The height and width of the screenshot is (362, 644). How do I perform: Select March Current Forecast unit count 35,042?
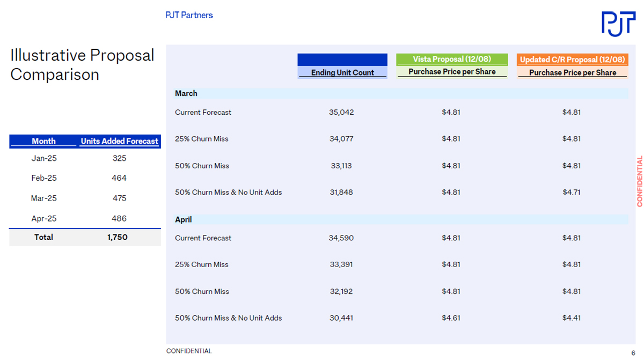click(341, 112)
